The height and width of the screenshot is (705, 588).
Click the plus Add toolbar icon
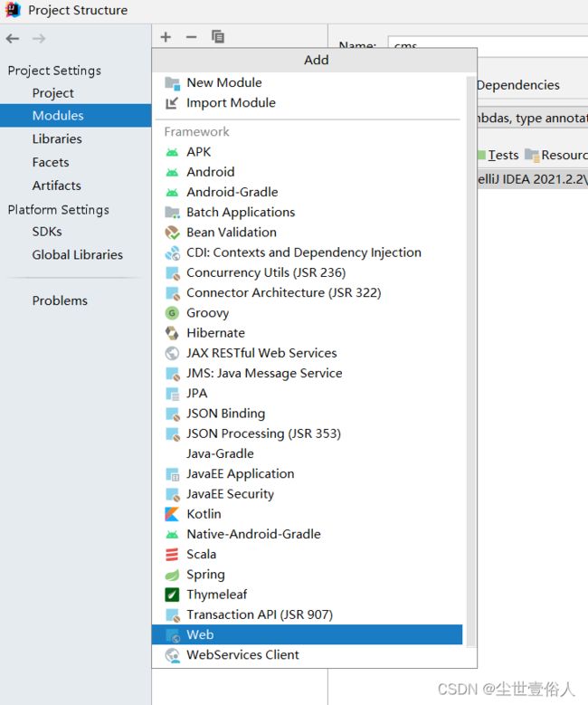pos(166,37)
